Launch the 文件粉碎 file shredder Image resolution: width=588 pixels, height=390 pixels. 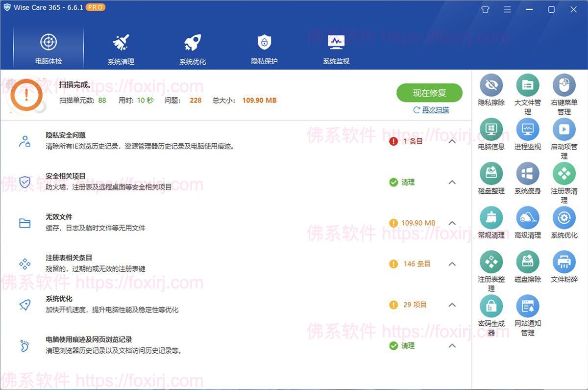coord(564,262)
